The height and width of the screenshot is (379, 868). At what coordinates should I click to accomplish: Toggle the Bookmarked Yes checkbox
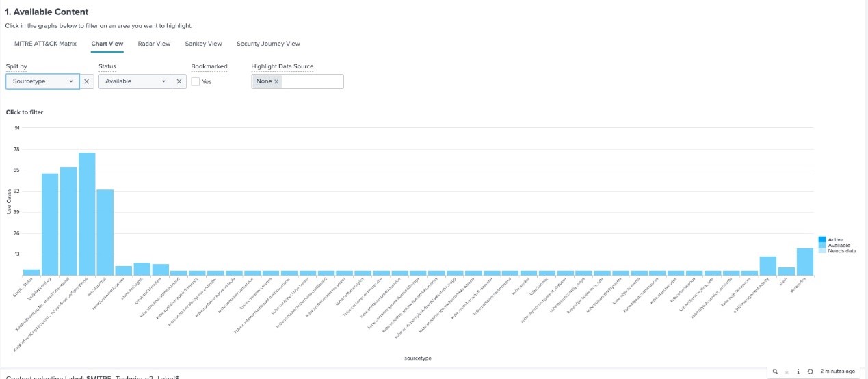click(x=196, y=81)
